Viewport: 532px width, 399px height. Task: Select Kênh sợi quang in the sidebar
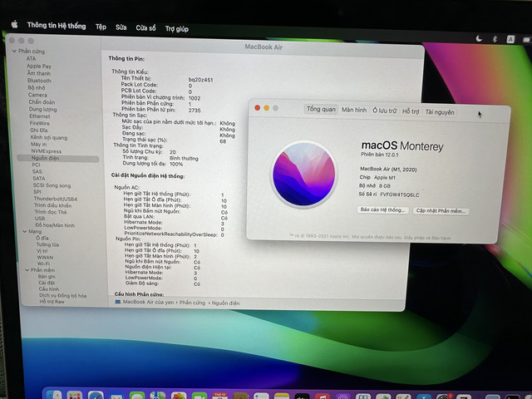click(x=49, y=137)
